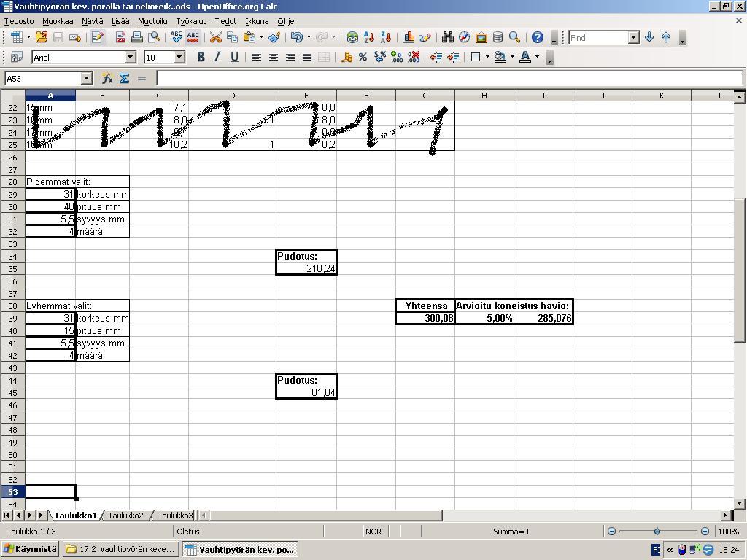Click the Sum sigma icon
The height and width of the screenshot is (560, 747).
point(124,78)
